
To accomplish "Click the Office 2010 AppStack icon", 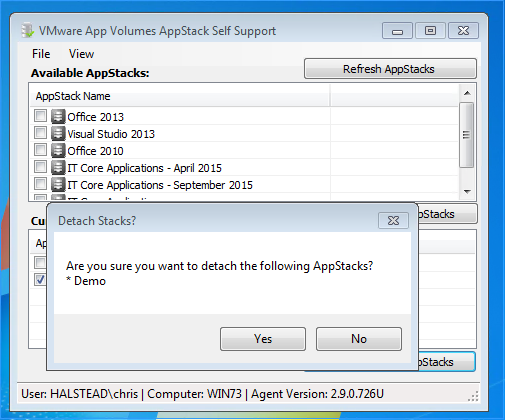I will 59,150.
